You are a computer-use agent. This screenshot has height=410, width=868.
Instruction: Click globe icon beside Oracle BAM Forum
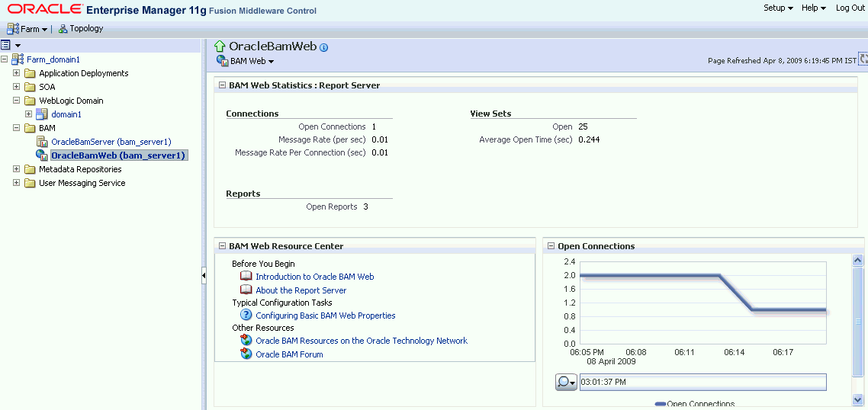[246, 354]
